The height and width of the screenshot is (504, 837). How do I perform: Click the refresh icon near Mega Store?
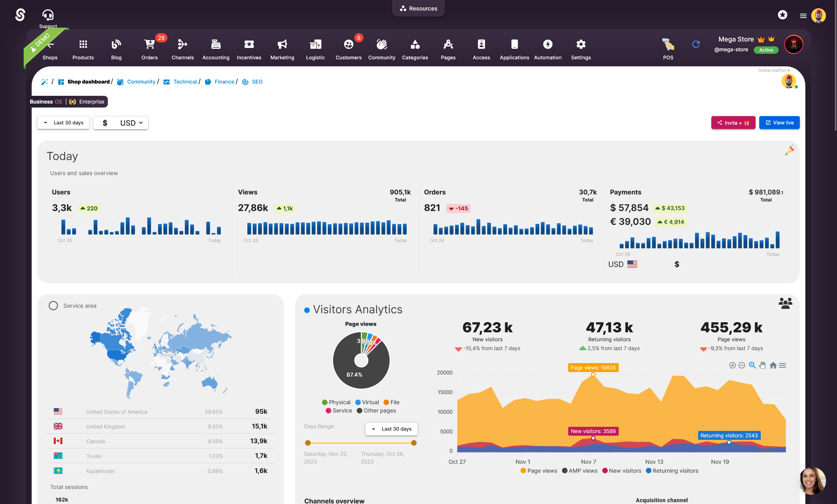(x=696, y=45)
